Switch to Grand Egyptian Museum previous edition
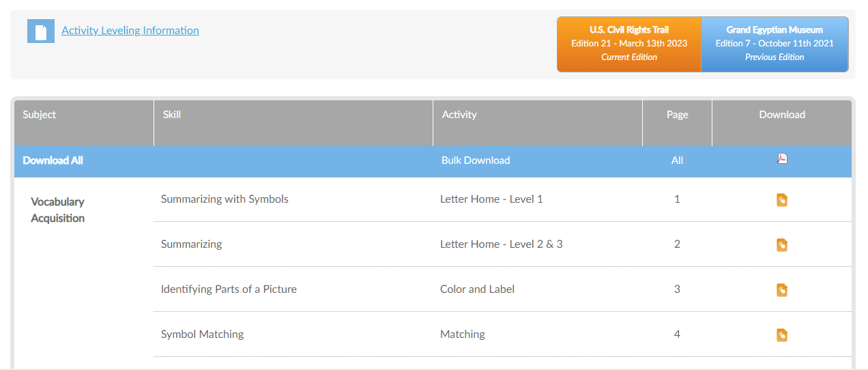This screenshot has width=868, height=370. coord(775,44)
